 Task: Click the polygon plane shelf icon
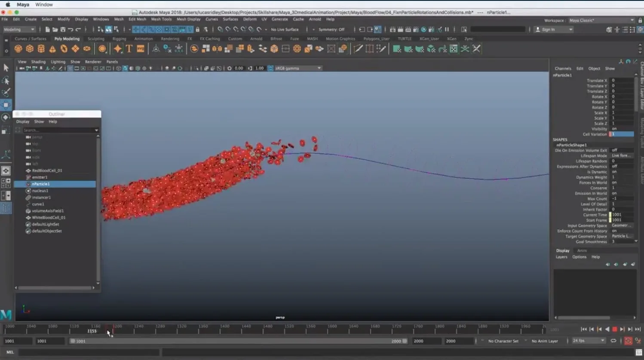[x=75, y=49]
